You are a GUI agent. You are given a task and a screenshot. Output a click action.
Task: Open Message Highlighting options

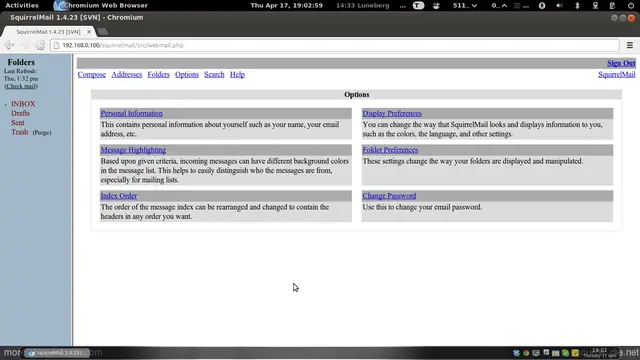tap(133, 150)
